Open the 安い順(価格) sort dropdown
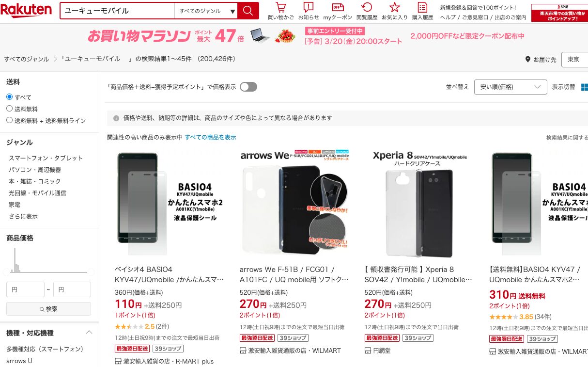The height and width of the screenshot is (367, 588). click(x=511, y=87)
